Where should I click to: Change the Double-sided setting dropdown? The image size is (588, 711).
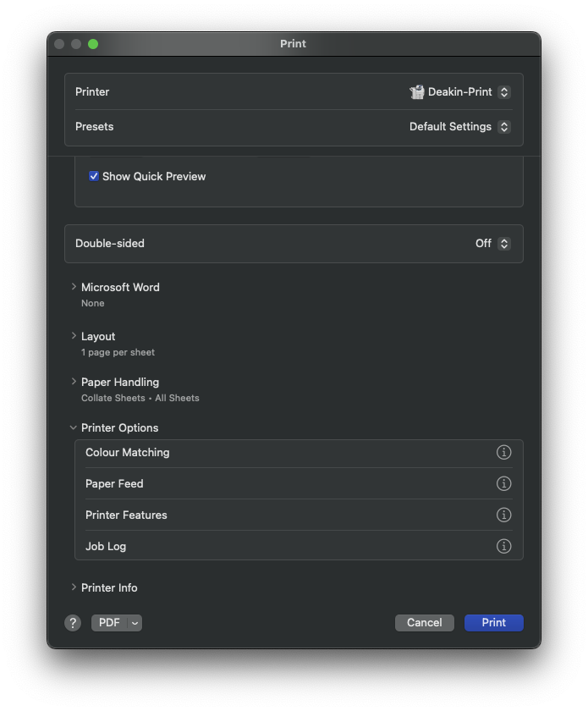[504, 243]
